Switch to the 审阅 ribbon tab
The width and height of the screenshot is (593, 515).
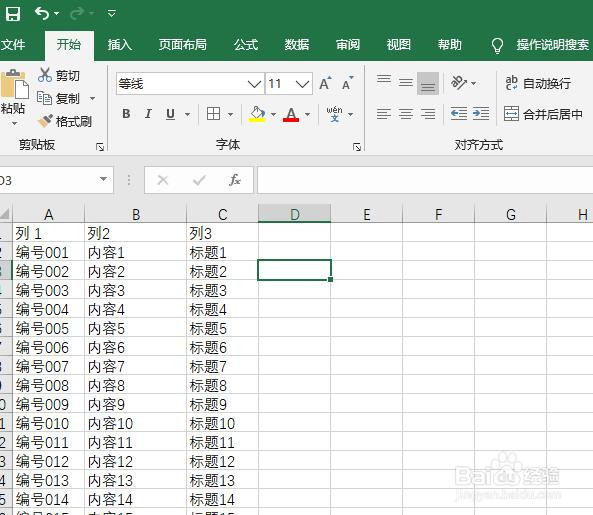[x=348, y=45]
